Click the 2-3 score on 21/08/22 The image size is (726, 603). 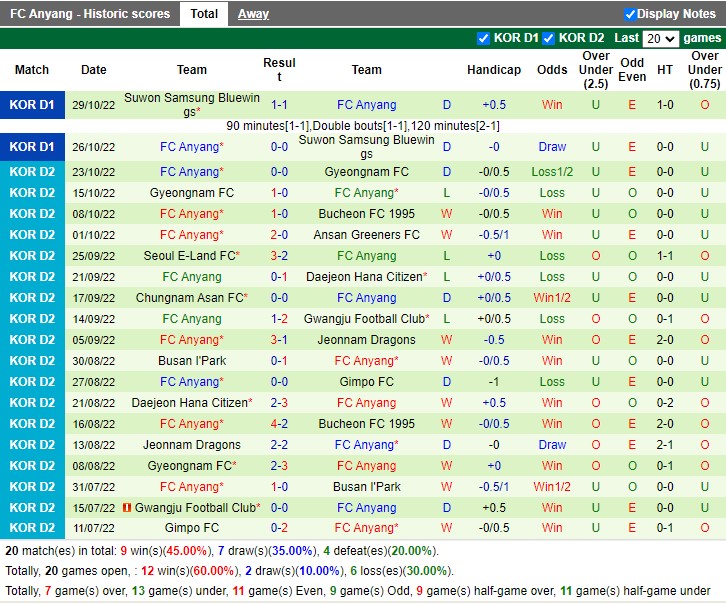point(279,403)
